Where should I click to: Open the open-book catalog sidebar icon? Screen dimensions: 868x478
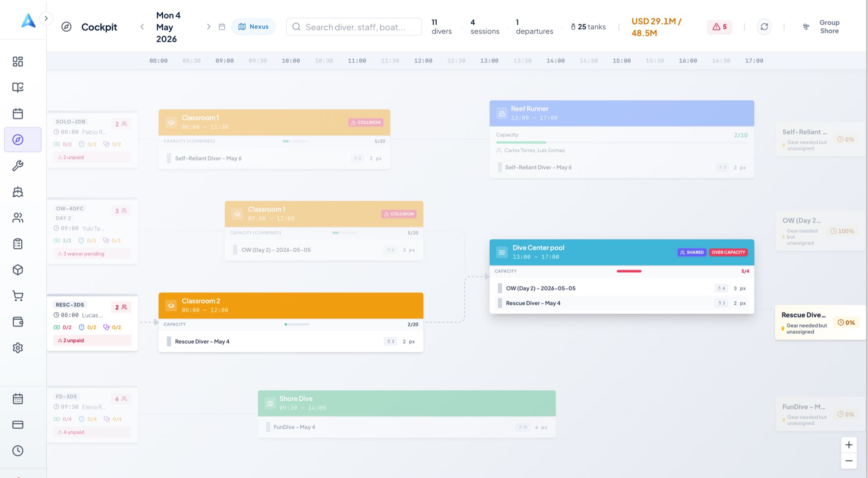click(18, 87)
